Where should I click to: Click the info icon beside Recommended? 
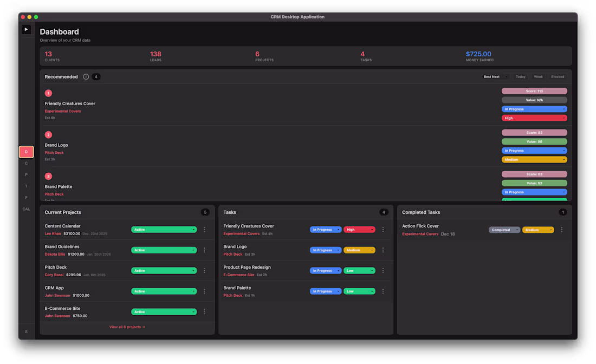click(x=86, y=76)
